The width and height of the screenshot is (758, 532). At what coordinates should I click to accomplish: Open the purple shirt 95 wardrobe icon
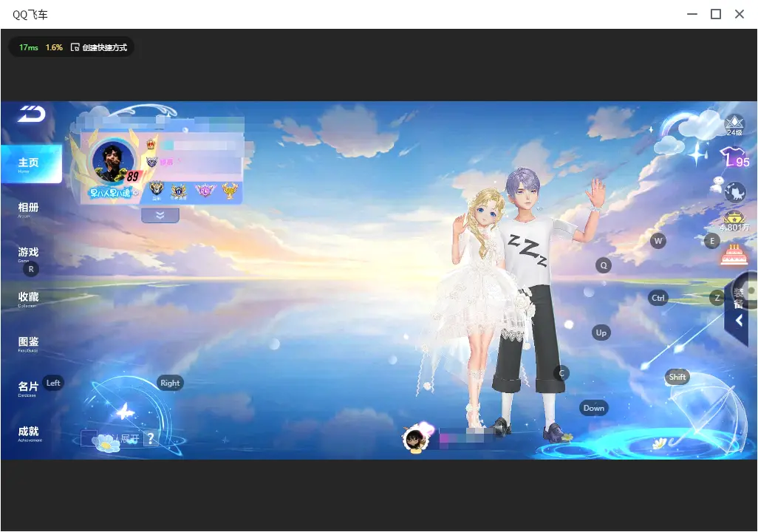point(734,157)
